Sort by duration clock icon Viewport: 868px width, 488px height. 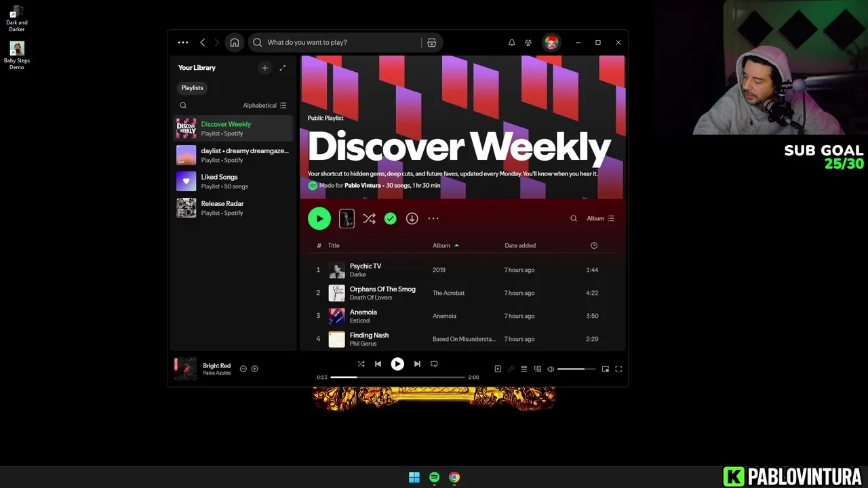click(x=594, y=245)
